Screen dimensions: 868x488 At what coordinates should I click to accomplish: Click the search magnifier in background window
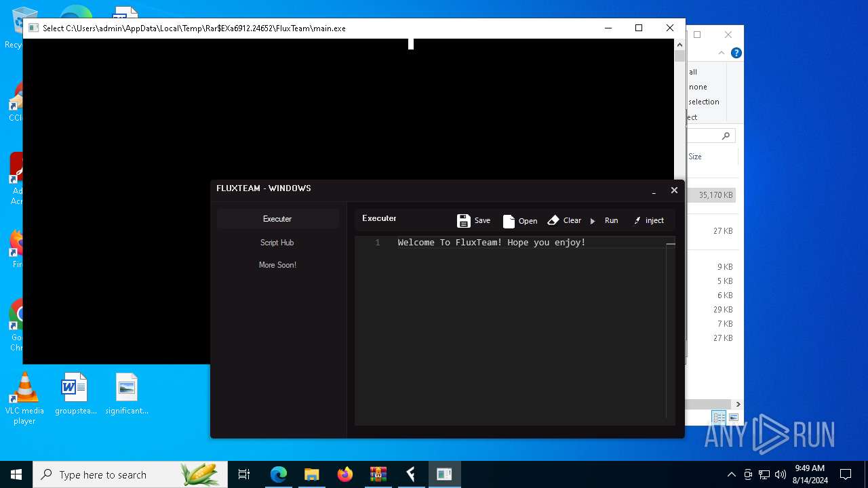pos(726,136)
